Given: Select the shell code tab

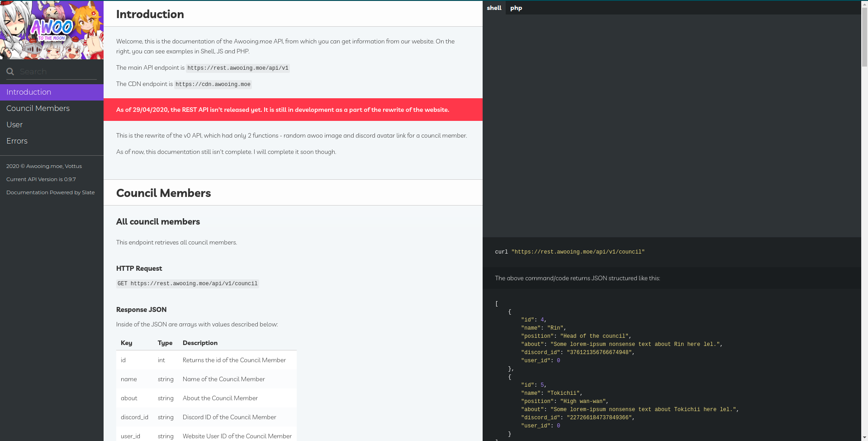Looking at the screenshot, I should tap(494, 8).
